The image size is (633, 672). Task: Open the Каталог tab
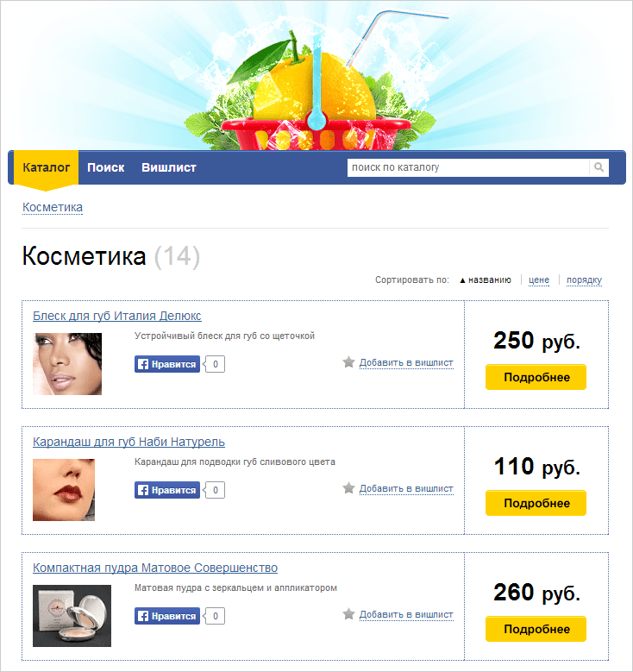point(47,167)
